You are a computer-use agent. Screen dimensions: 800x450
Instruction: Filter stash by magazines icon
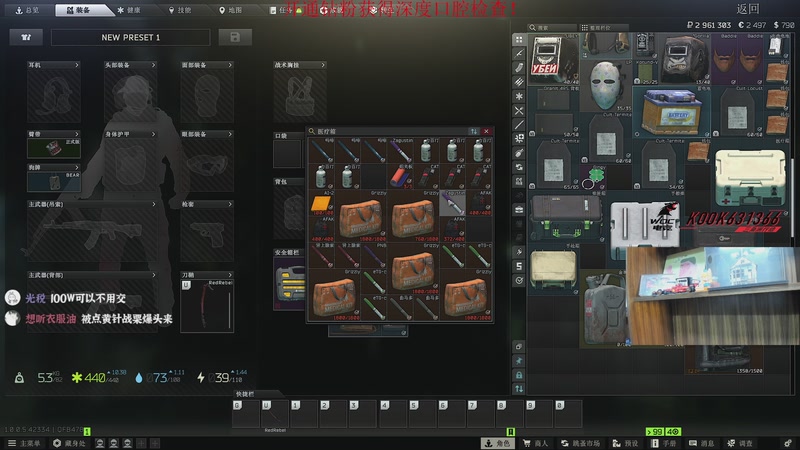pos(519,67)
